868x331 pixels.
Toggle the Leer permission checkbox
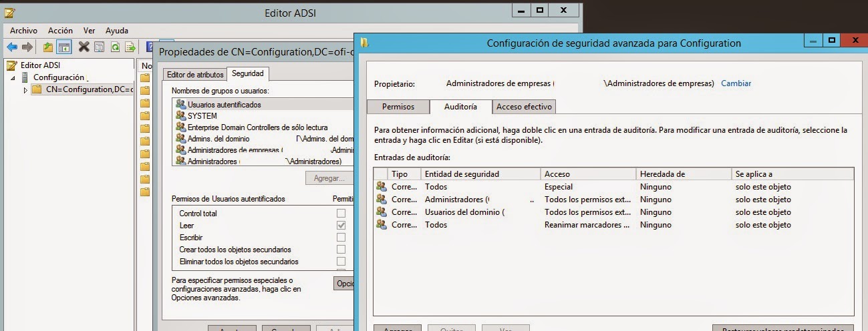[341, 226]
